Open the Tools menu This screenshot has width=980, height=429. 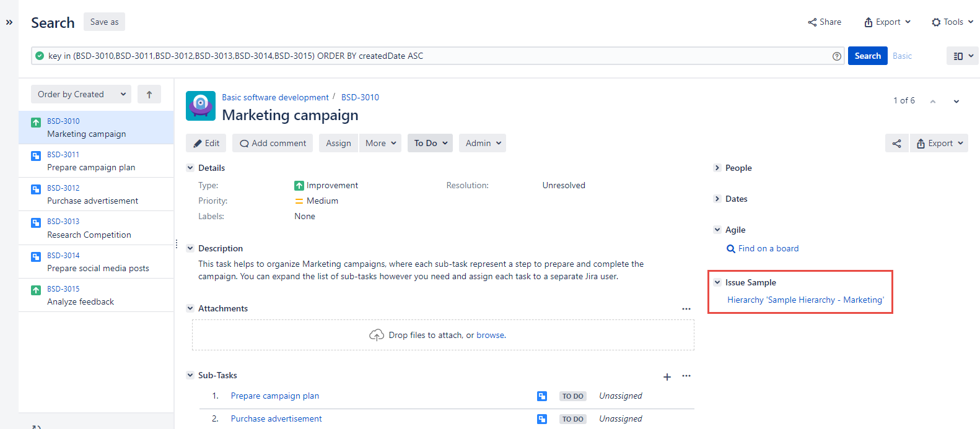tap(952, 22)
